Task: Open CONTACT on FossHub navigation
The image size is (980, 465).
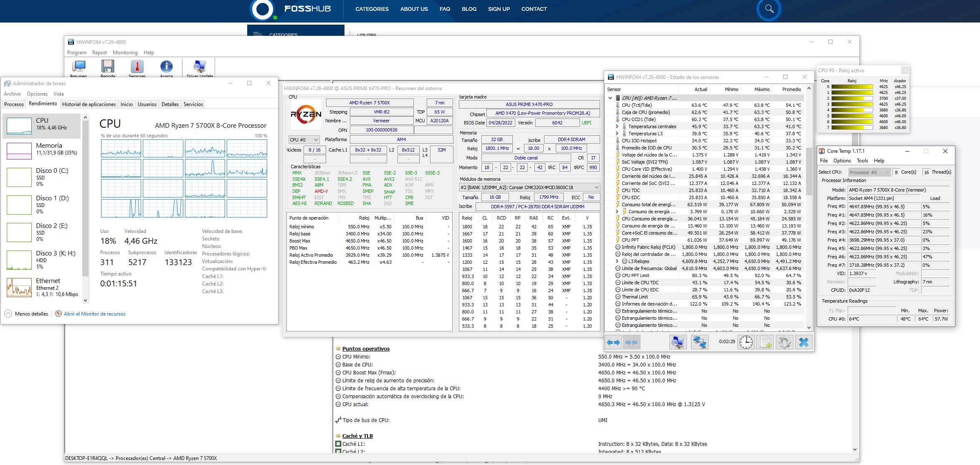Action: click(534, 9)
